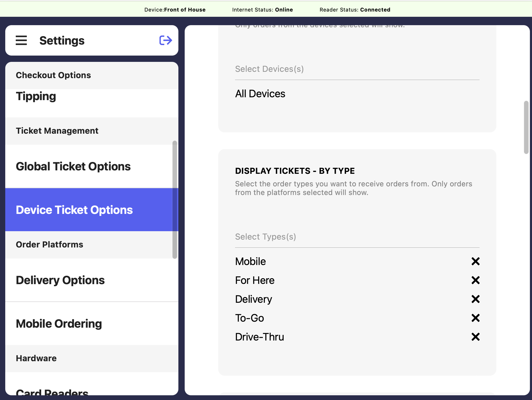Navigate to Mobile Ordering settings
Viewport: 532px width, 400px height.
[59, 324]
